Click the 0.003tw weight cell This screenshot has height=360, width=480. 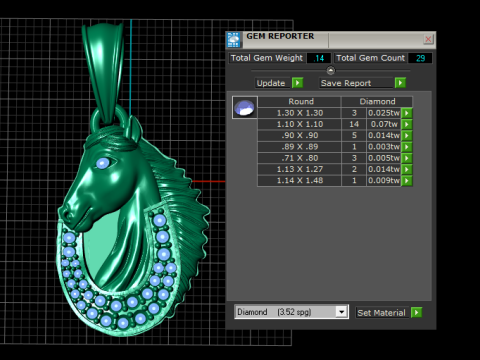384,147
